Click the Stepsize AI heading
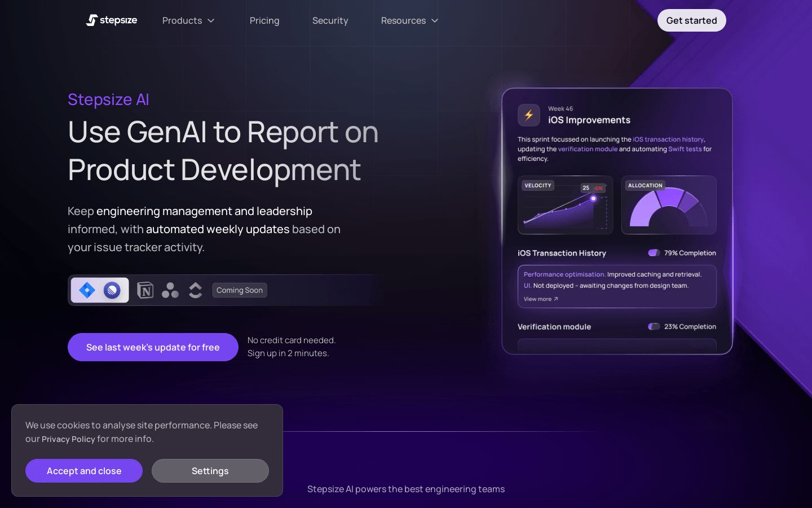 [x=108, y=99]
